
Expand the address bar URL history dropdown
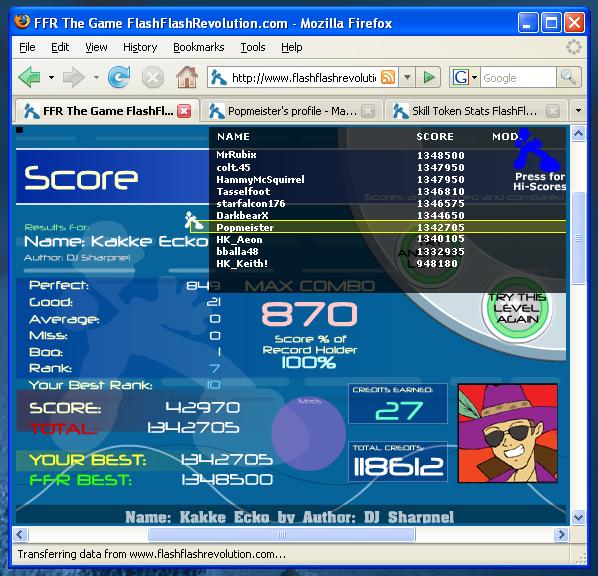coord(407,77)
